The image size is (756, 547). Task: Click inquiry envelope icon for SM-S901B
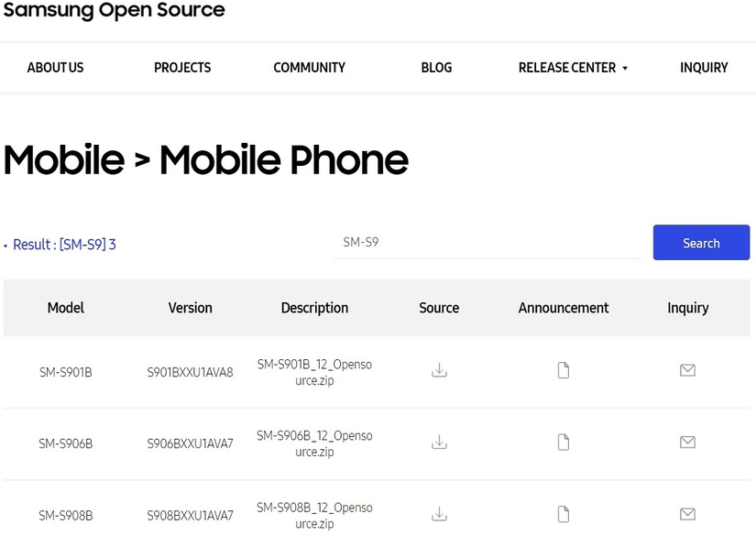[687, 370]
